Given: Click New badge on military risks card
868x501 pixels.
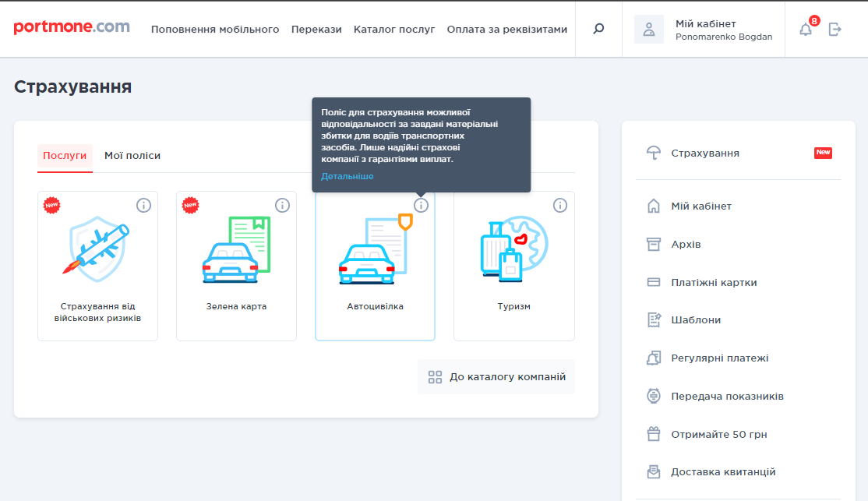Looking at the screenshot, I should pyautogui.click(x=51, y=206).
